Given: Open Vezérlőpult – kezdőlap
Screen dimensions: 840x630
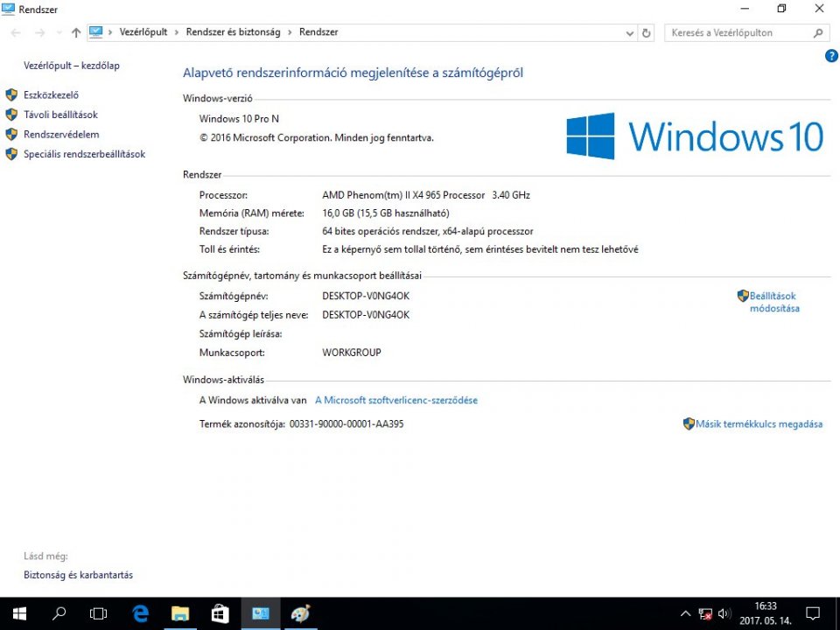Looking at the screenshot, I should tap(71, 66).
